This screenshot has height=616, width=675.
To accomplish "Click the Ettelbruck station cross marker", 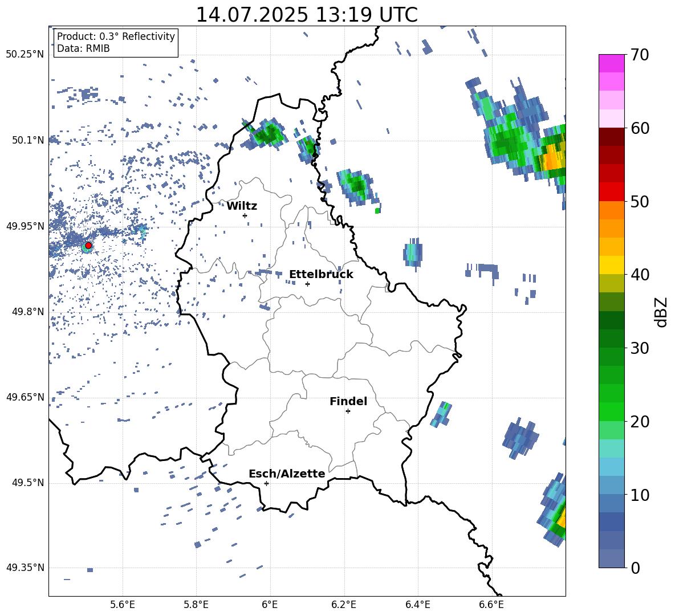I will (x=307, y=284).
